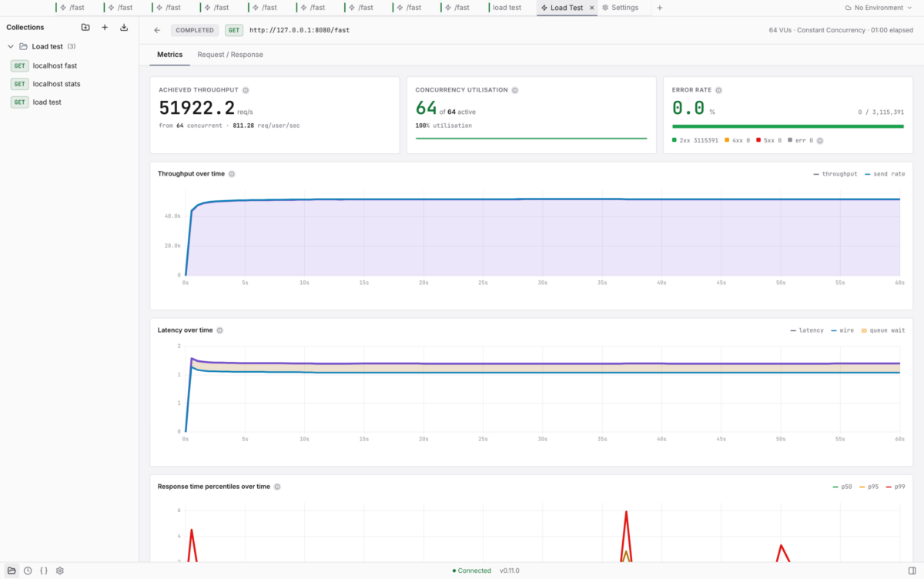
Task: Switch to the Metrics tab
Action: [x=170, y=55]
